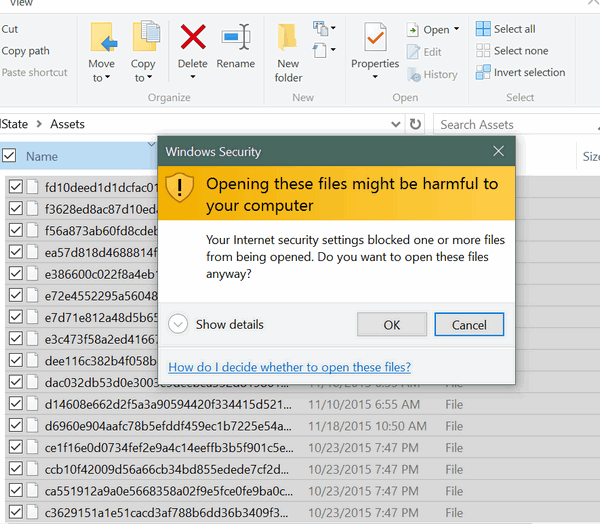Screen dimensions: 600x524
Task: Click the ca551912a9a0e566 file icon
Action: (x=33, y=490)
